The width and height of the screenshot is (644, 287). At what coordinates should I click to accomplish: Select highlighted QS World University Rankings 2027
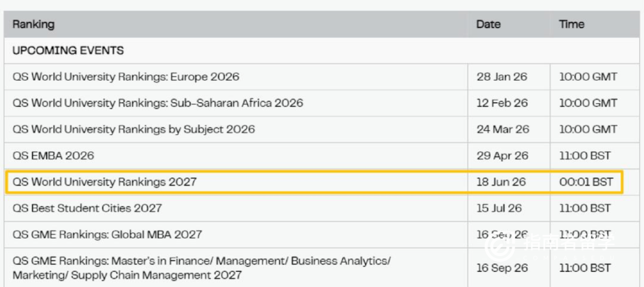[104, 182]
